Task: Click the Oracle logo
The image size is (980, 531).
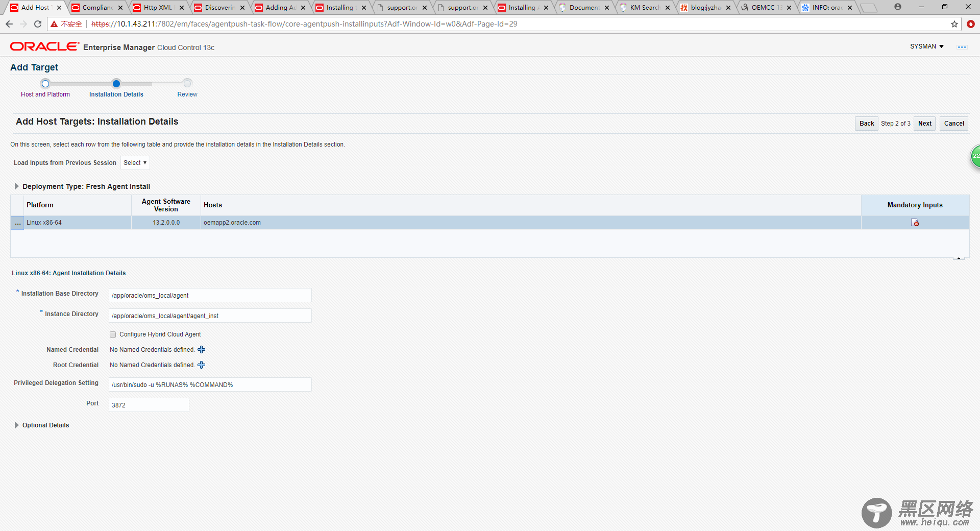Action: tap(44, 46)
